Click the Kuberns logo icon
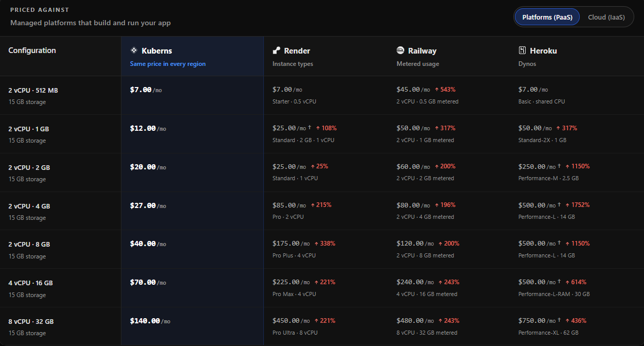Viewport: 644px width, 346px height. (x=134, y=50)
